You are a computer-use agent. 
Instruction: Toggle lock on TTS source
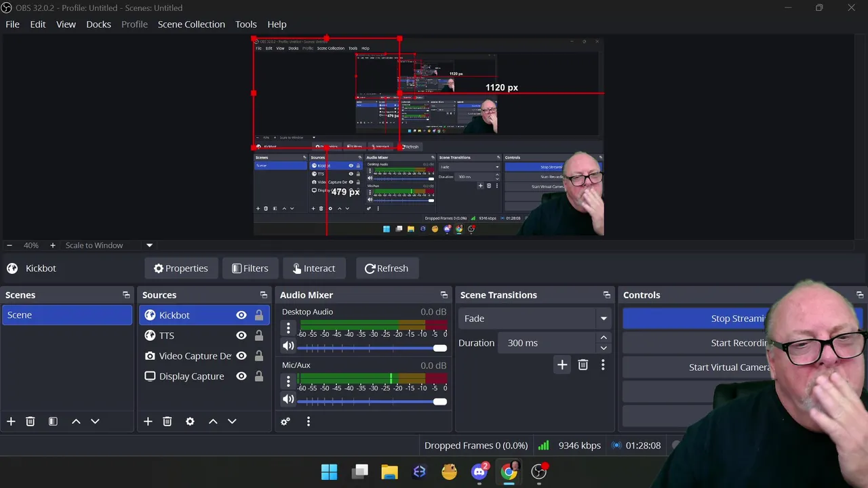pos(259,335)
